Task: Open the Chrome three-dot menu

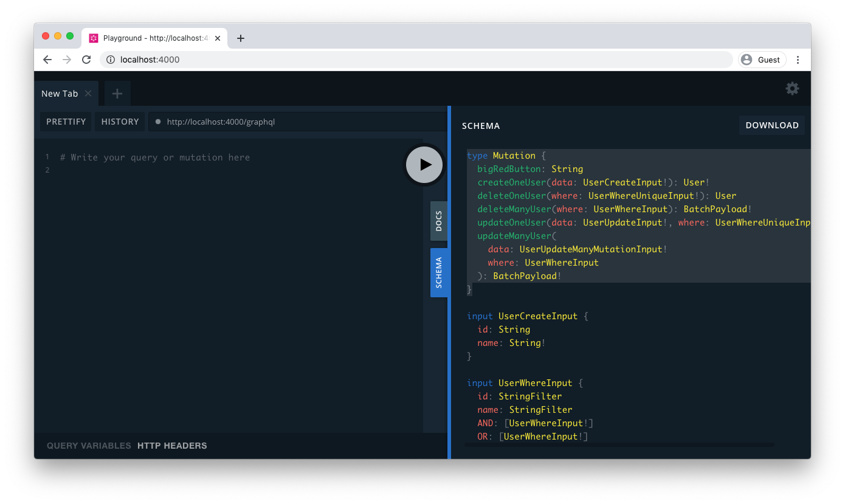Action: tap(798, 60)
